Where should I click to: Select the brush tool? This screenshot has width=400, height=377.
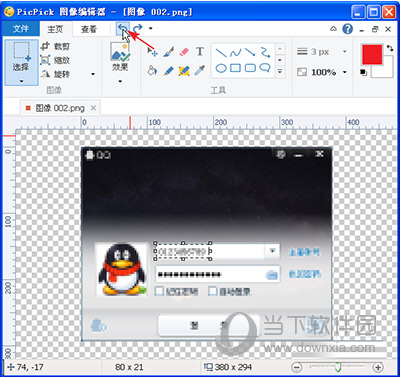[168, 52]
